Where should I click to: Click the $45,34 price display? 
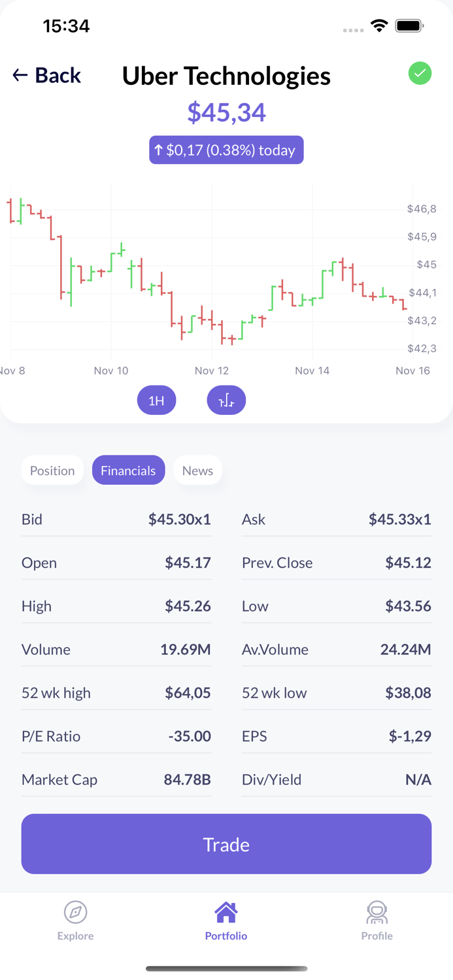[x=226, y=112]
